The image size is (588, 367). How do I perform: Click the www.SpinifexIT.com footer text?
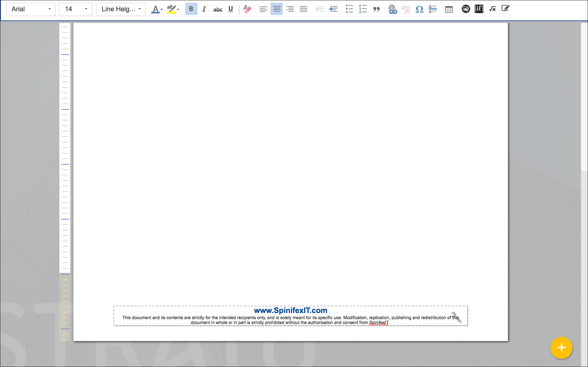[x=290, y=310]
